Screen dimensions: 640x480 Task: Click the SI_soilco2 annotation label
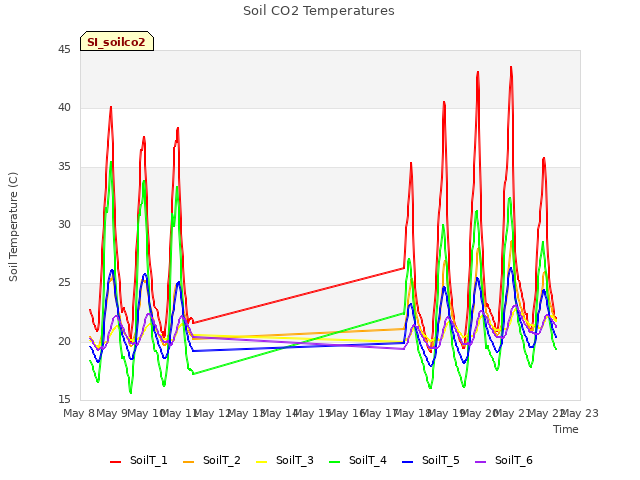[x=117, y=41]
